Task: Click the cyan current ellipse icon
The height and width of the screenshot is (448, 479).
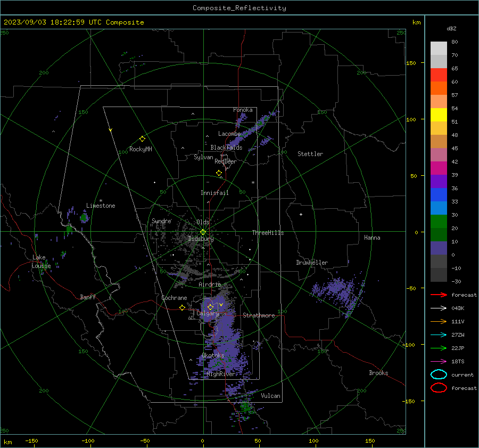Action: tap(439, 374)
